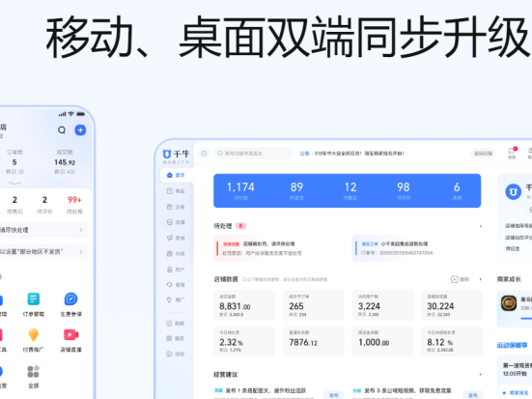The image size is (532, 399).
Task: Select 用户 sidebar icon item
Action: [176, 270]
